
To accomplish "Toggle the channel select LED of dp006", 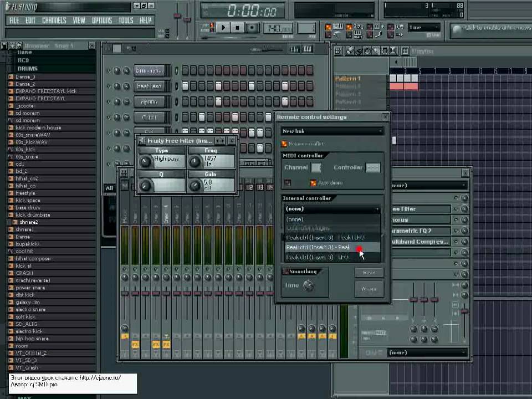I will pyautogui.click(x=176, y=102).
